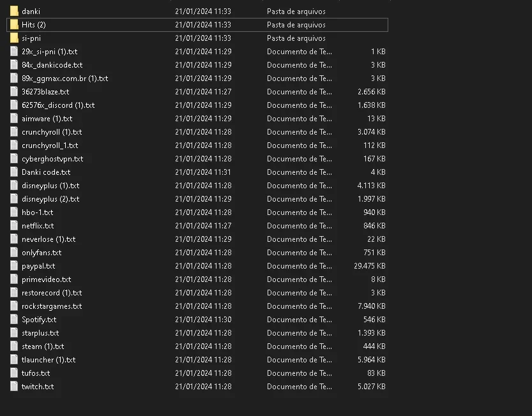Select the twitch.txt document icon
532x416 pixels.
tap(14, 386)
